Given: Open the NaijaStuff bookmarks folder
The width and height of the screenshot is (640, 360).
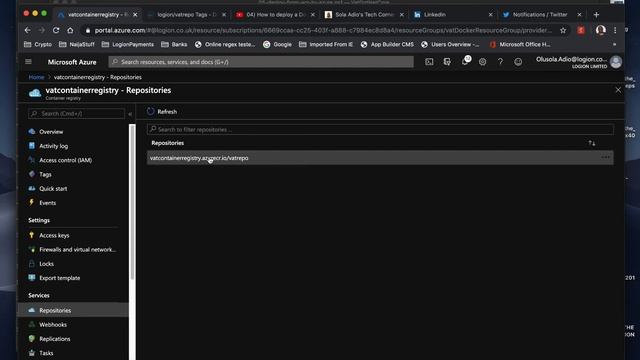Looking at the screenshot, I should [x=77, y=44].
